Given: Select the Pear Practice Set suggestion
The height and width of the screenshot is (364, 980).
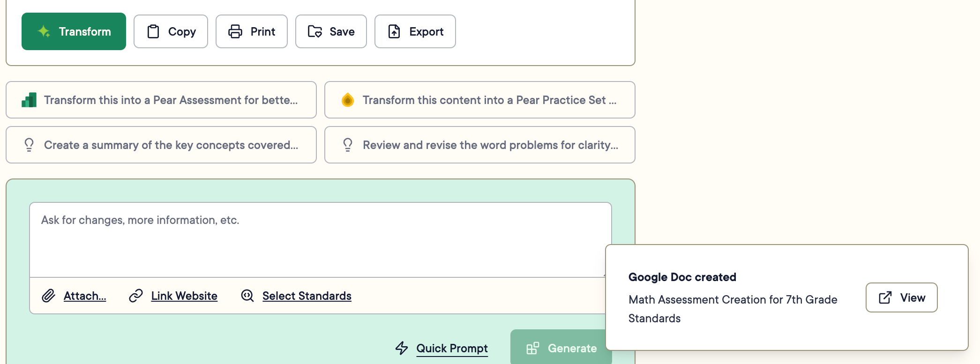Looking at the screenshot, I should coord(480,100).
